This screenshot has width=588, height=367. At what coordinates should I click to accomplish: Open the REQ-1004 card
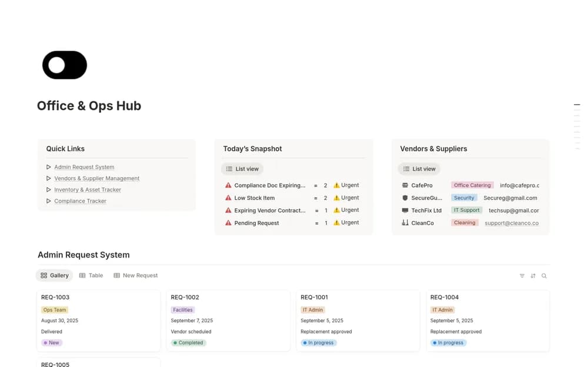pos(487,321)
